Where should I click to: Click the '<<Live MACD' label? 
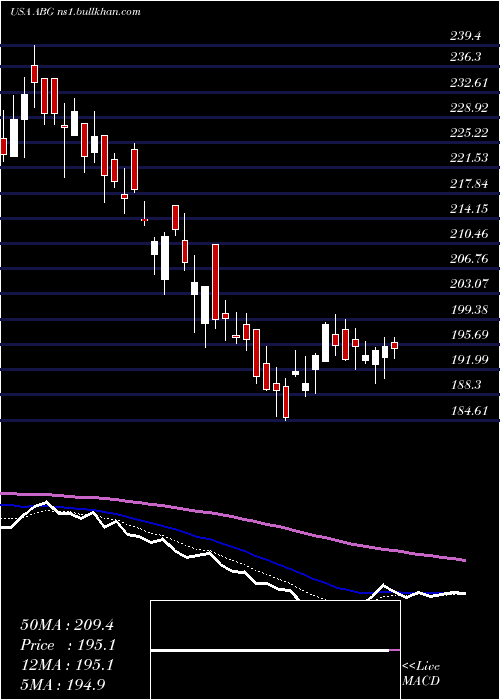click(421, 674)
